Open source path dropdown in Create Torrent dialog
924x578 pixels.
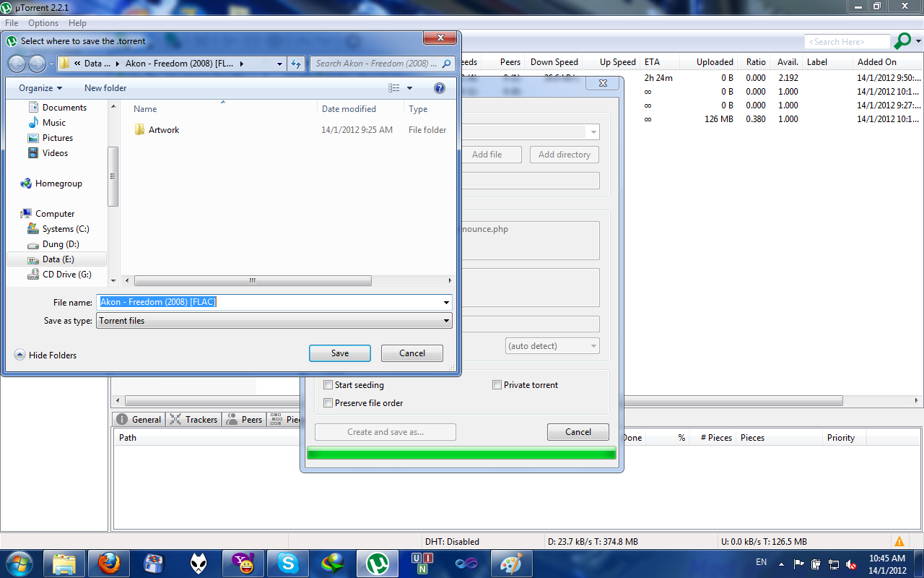click(x=593, y=132)
